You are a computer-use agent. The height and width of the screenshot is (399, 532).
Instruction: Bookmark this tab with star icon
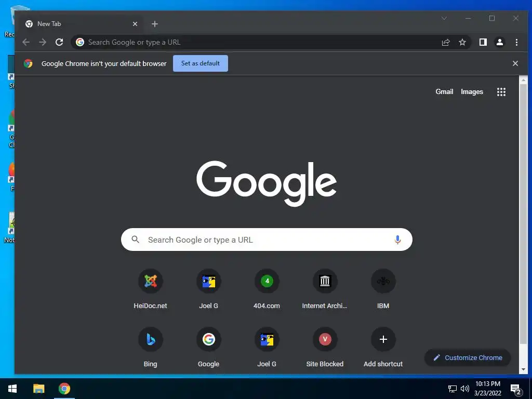pos(462,42)
